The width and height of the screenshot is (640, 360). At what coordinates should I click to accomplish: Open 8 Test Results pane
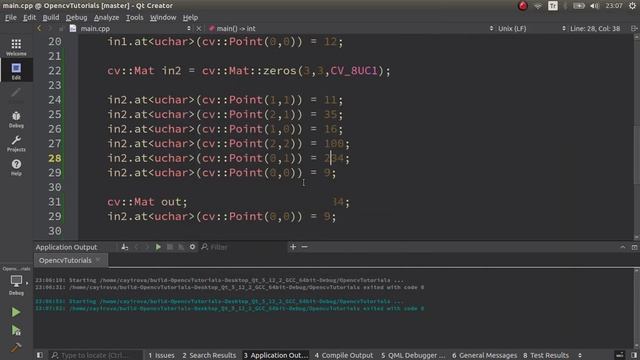pos(546,355)
